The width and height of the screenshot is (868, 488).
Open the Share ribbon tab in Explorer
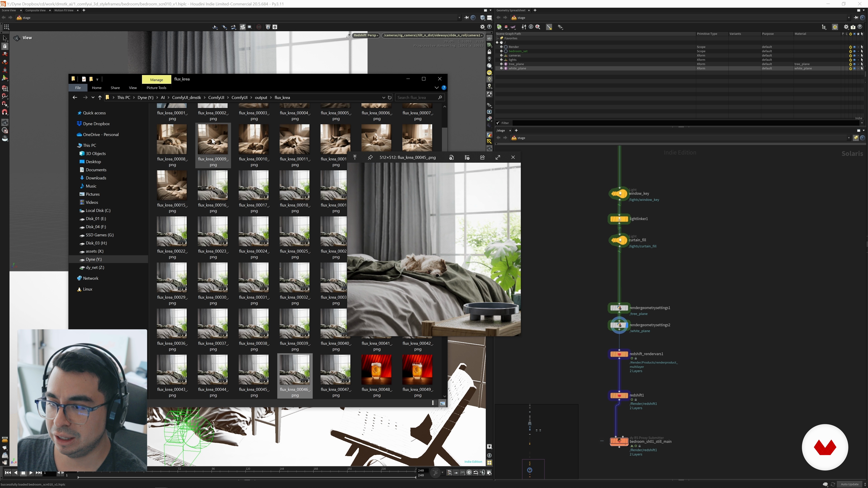(115, 88)
